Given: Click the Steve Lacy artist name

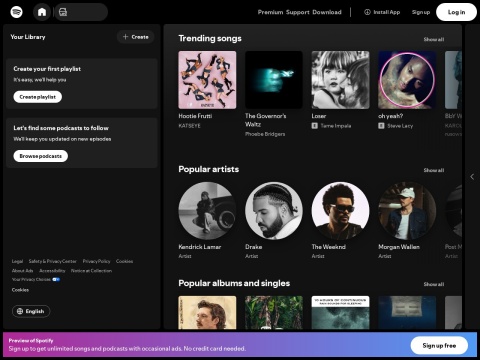Looking at the screenshot, I should click(x=400, y=126).
